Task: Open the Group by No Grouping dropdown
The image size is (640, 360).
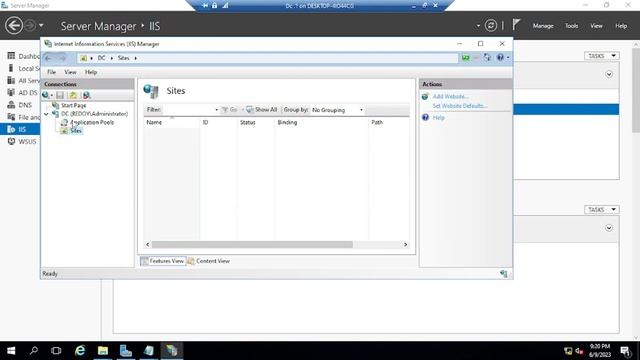Action: point(337,110)
